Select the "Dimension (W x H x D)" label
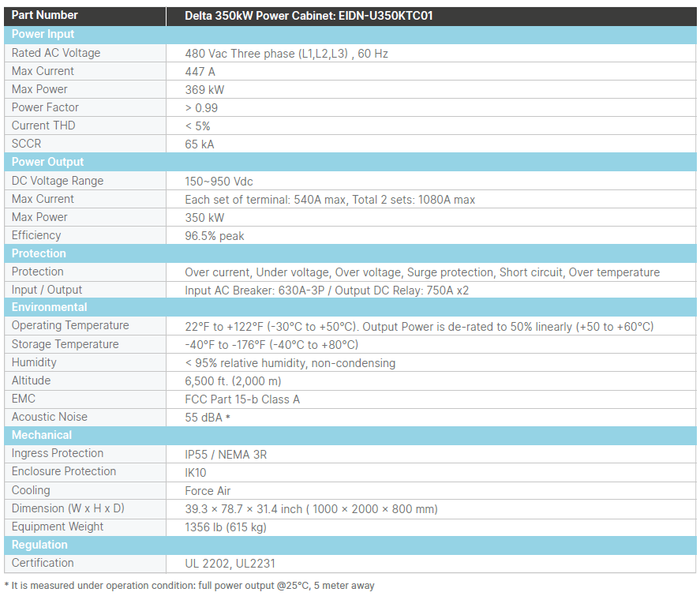Screen dimensions: 700x596 pos(68,508)
